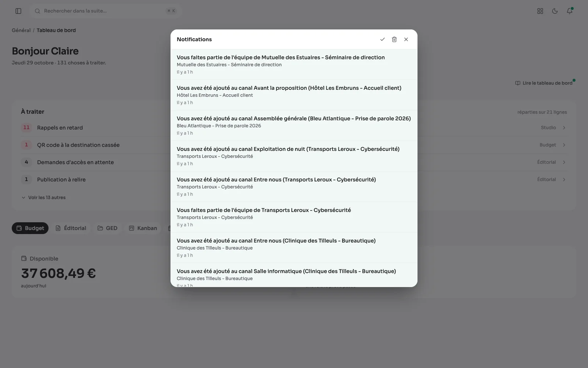Switch to the GED tab

coord(107,228)
